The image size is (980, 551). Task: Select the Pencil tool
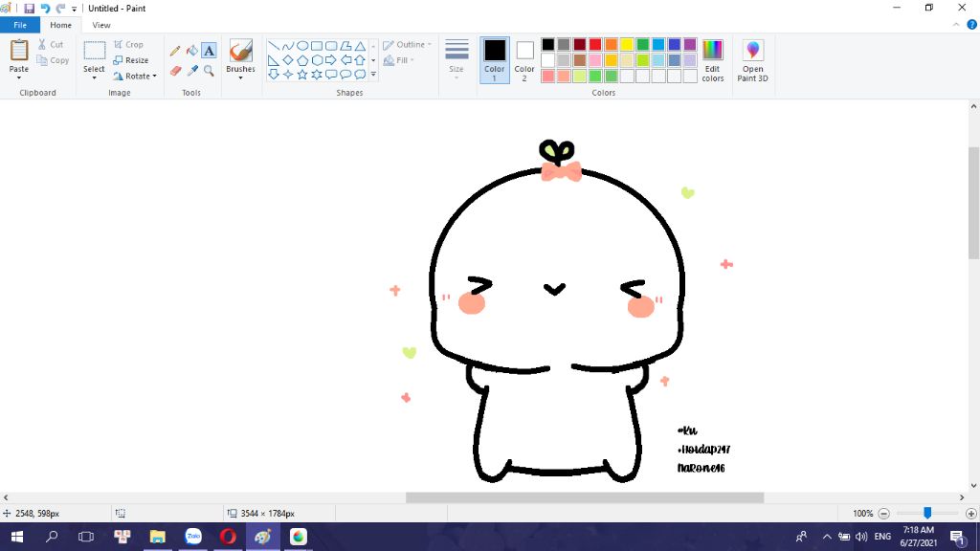click(x=175, y=51)
